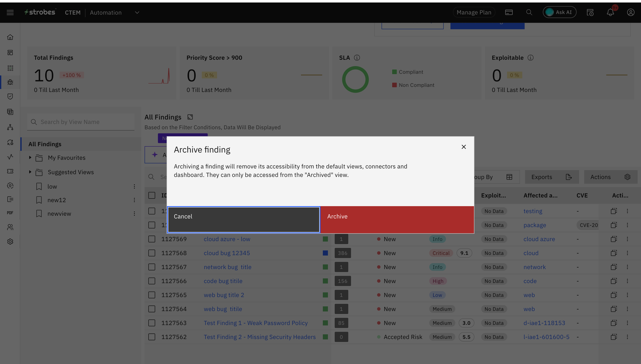The image size is (641, 364).
Task: Click the hamburger menu icon
Action: pos(10,12)
